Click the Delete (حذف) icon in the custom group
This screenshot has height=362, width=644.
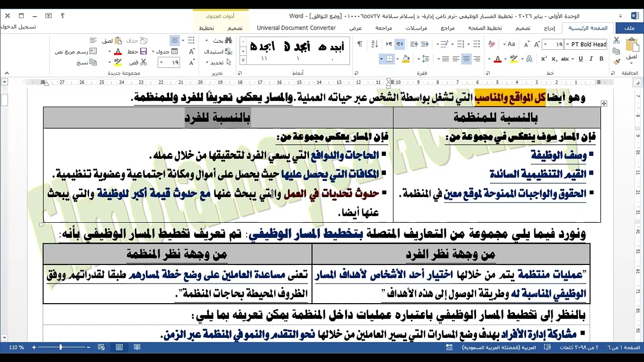pos(143,40)
